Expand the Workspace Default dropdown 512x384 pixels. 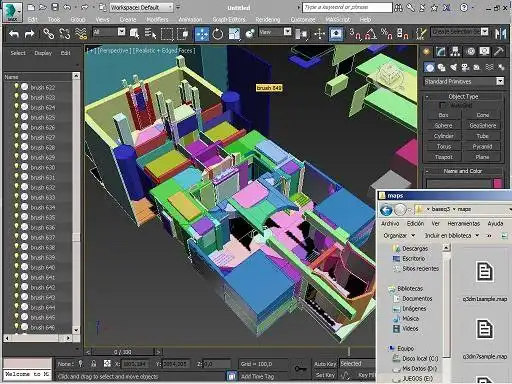(141, 7)
